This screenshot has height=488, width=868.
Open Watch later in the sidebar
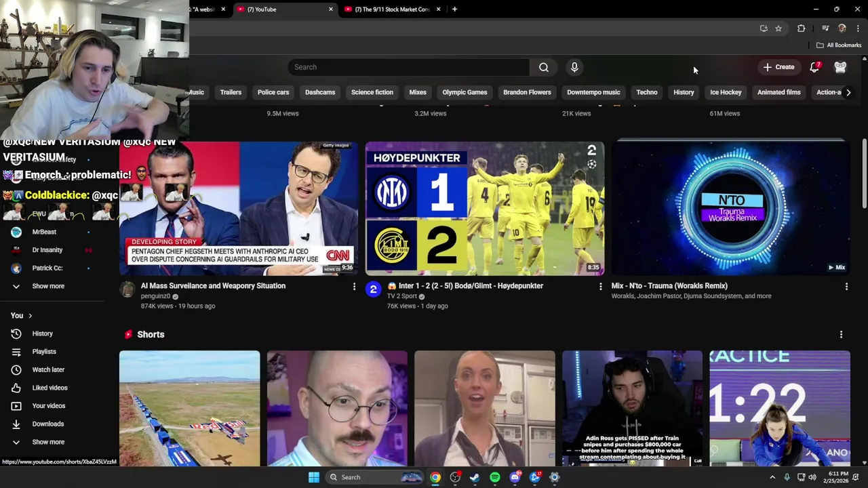point(48,370)
